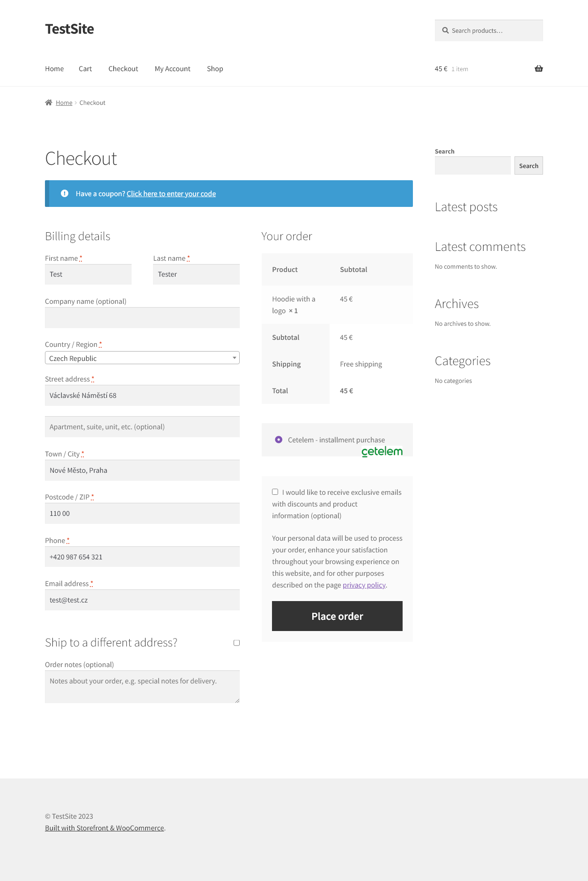Open the privacy policy link

click(364, 585)
